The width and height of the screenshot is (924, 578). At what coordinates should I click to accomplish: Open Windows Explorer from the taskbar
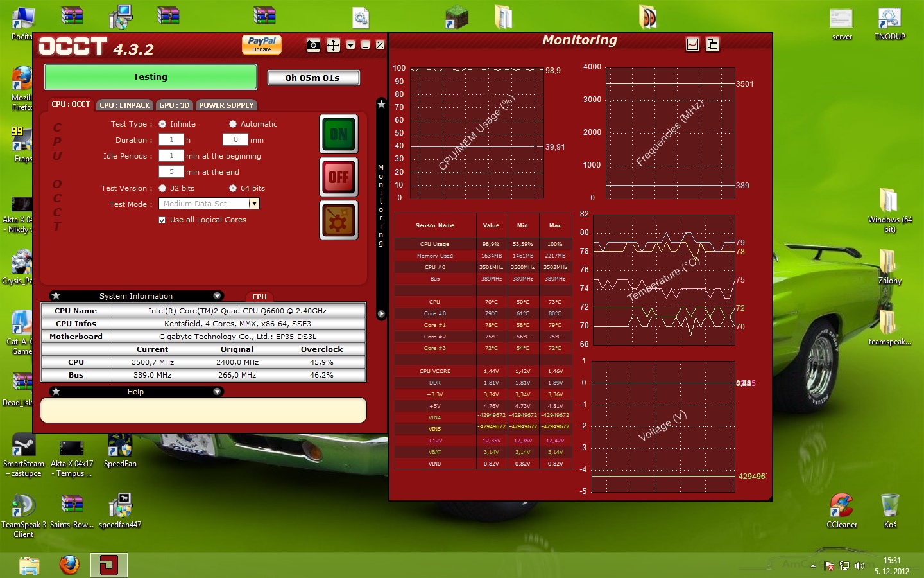[x=30, y=565]
